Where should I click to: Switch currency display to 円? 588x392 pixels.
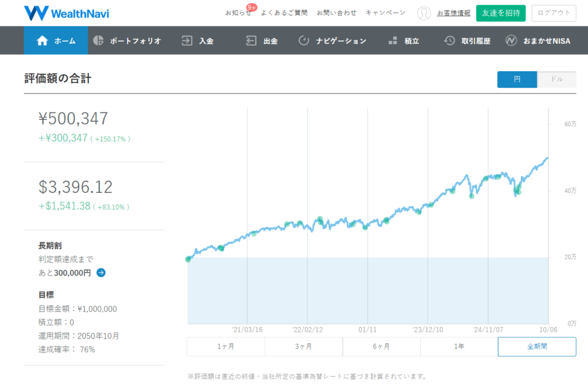coord(517,79)
